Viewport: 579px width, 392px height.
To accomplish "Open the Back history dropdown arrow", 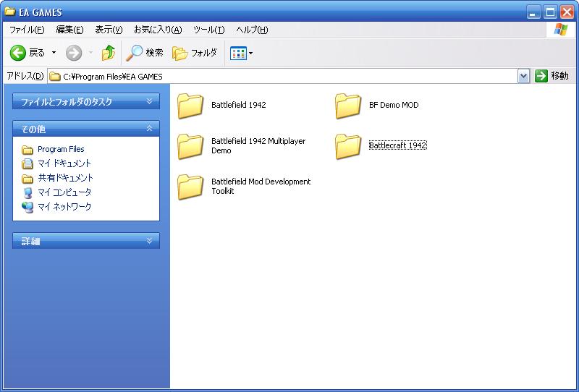I will coord(54,53).
